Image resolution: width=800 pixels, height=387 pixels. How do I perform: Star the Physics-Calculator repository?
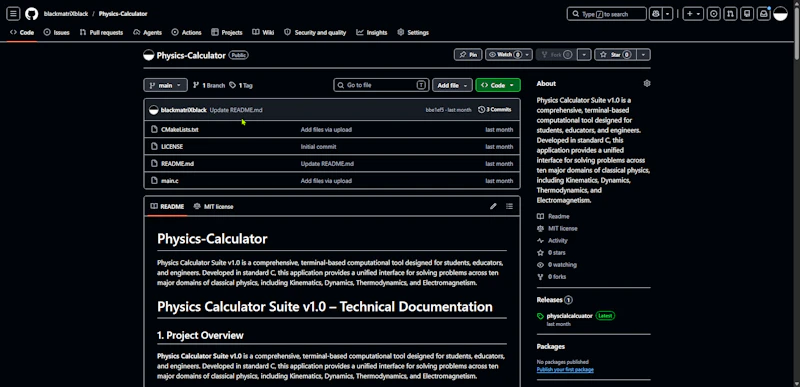coord(616,55)
